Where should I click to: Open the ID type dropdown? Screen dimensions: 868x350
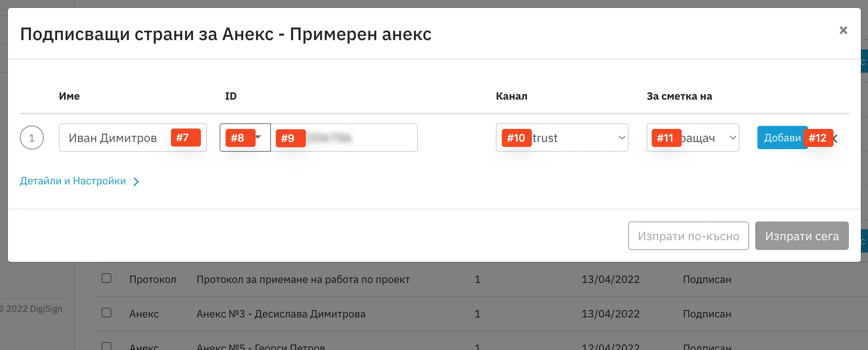pyautogui.click(x=245, y=138)
